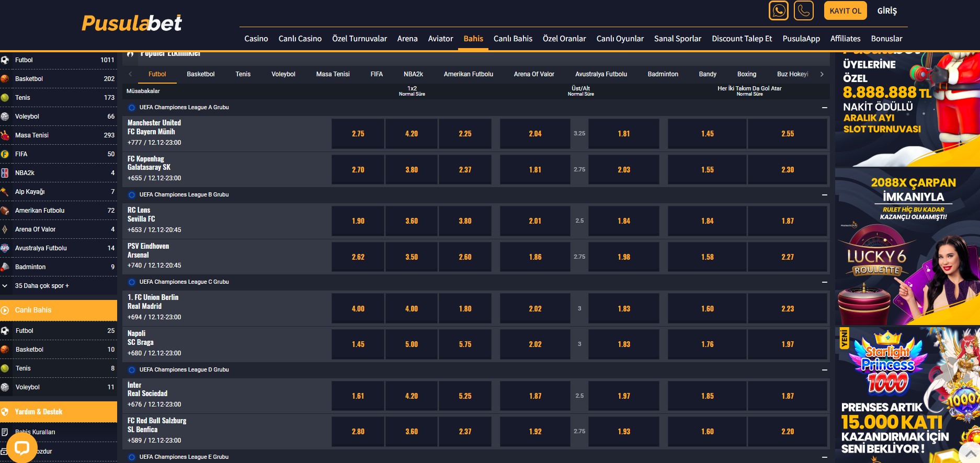Viewport: 980px width, 463px height.
Task: Collapse UEFA Champions League C Grubu section
Action: tap(824, 282)
